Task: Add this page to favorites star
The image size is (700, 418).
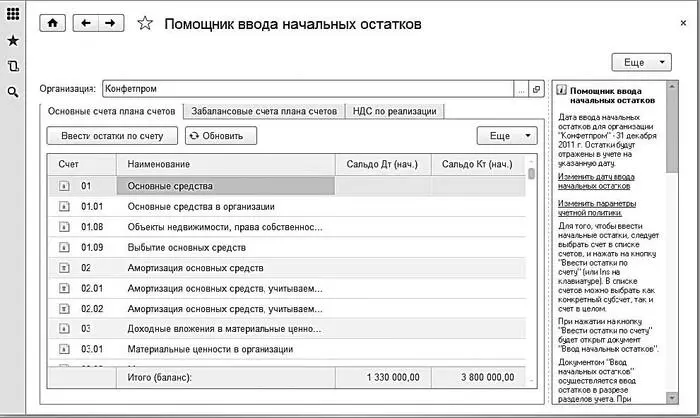Action: (145, 24)
